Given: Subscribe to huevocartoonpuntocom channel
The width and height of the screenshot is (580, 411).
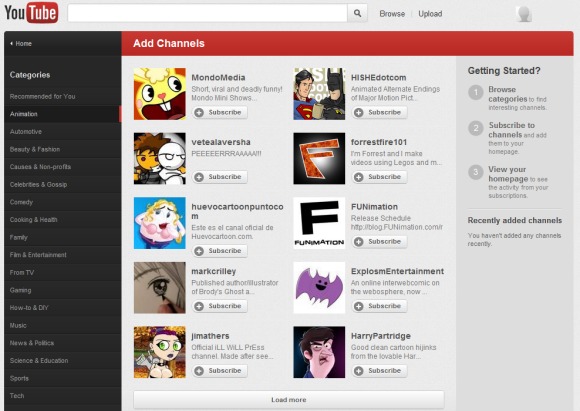Looking at the screenshot, I should point(220,251).
